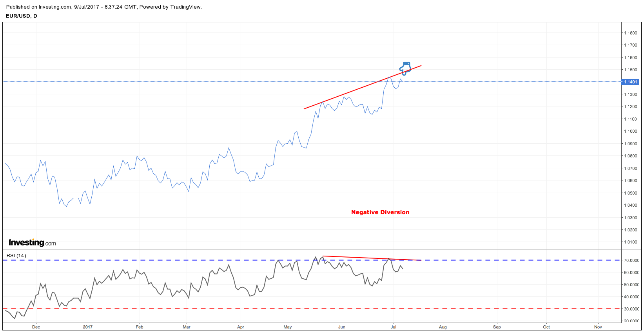Click the Sep label on time axis
Image resolution: width=644 pixels, height=332 pixels.
(497, 327)
